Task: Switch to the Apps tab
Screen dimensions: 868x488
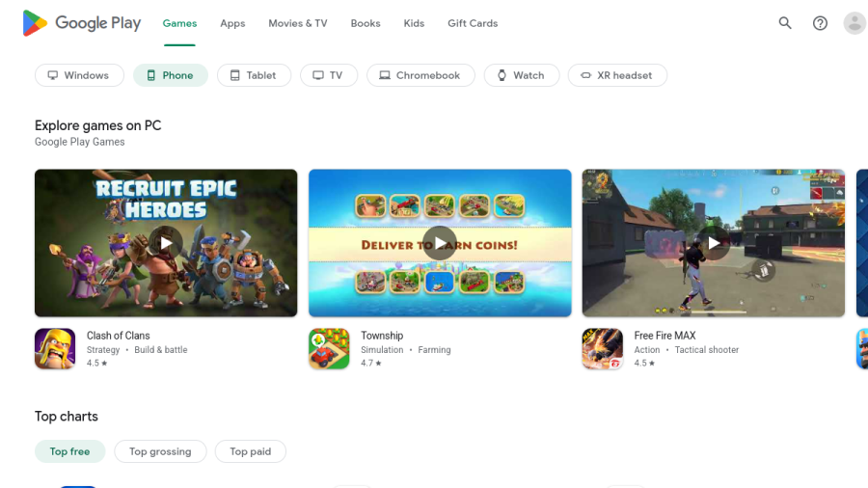Action: pyautogui.click(x=232, y=23)
